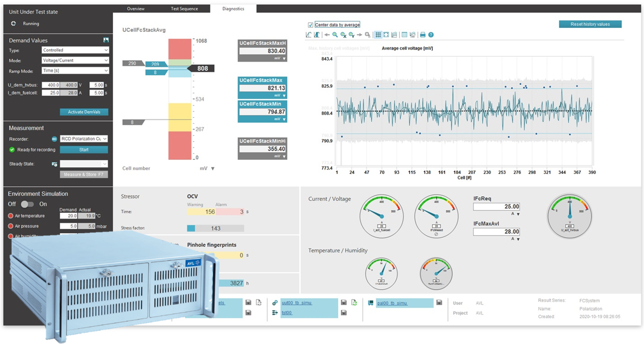Screen dimensions: 644x347
Task: Click the Demand Values panel header icon
Action: coord(106,40)
